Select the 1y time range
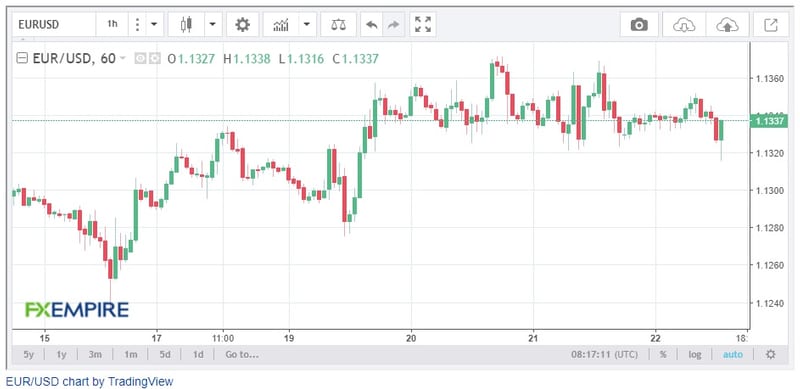800x389 pixels. pyautogui.click(x=61, y=354)
